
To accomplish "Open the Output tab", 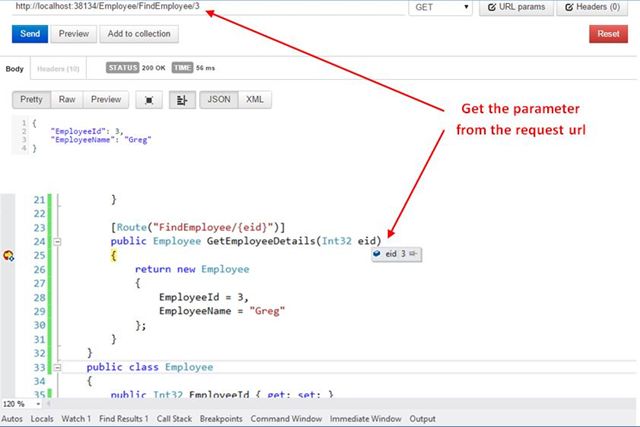I will (x=422, y=419).
